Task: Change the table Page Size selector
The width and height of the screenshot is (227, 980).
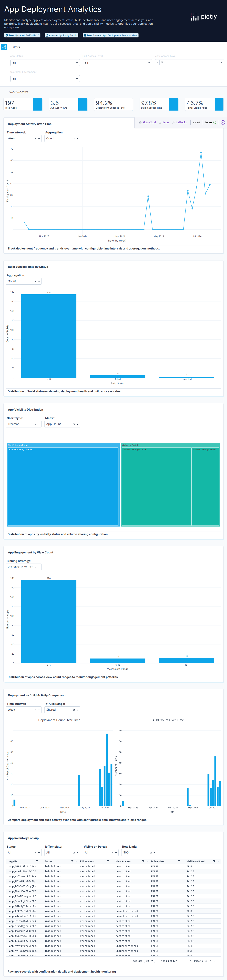Action: 150,961
